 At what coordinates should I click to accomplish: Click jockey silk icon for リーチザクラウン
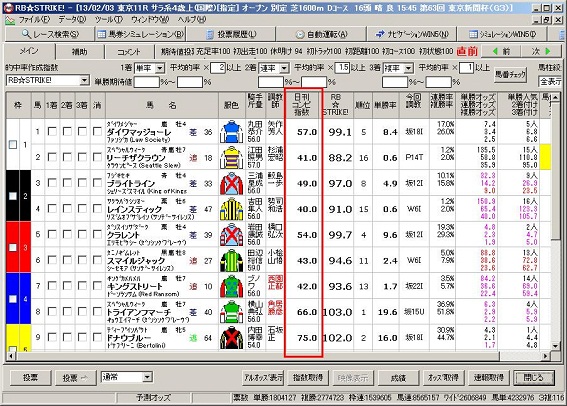(x=231, y=158)
